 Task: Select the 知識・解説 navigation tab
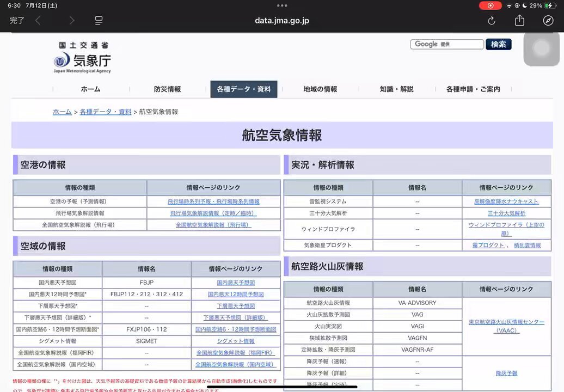pos(396,89)
